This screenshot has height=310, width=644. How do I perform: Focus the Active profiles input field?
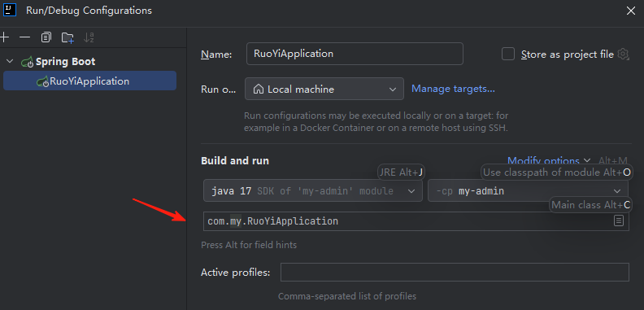[455, 273]
